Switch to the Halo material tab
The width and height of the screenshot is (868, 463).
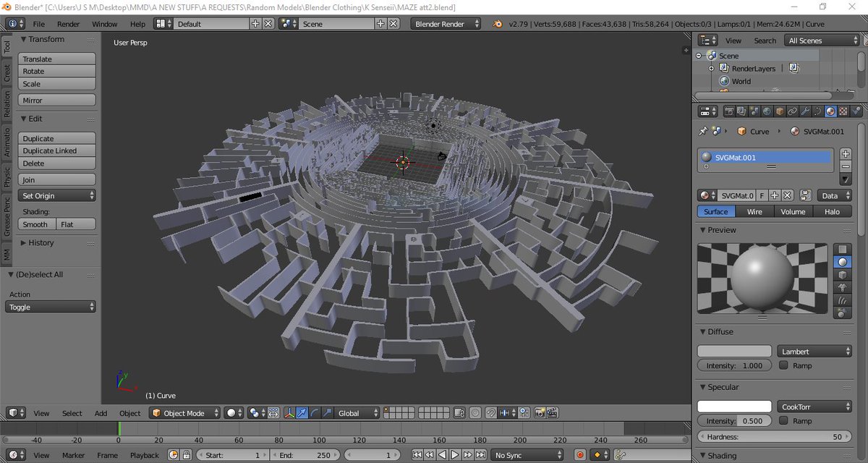[833, 212]
